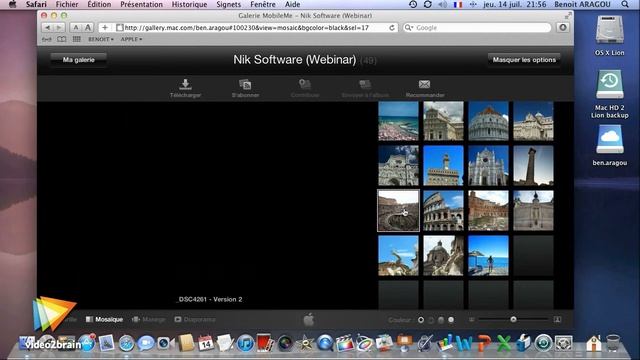Select the first Couleur background option
The width and height of the screenshot is (640, 360).
pos(421,320)
